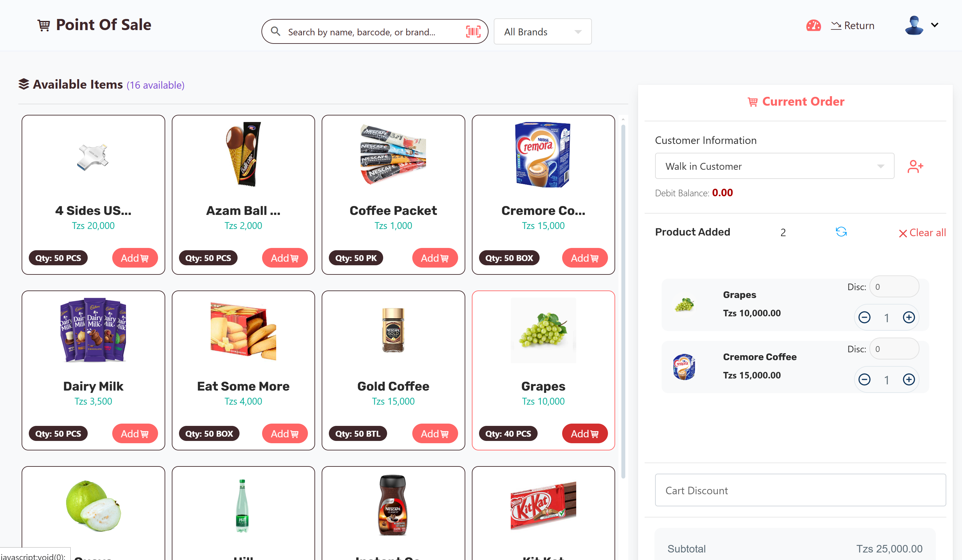Click the add new customer icon
Image resolution: width=962 pixels, height=560 pixels.
[915, 166]
